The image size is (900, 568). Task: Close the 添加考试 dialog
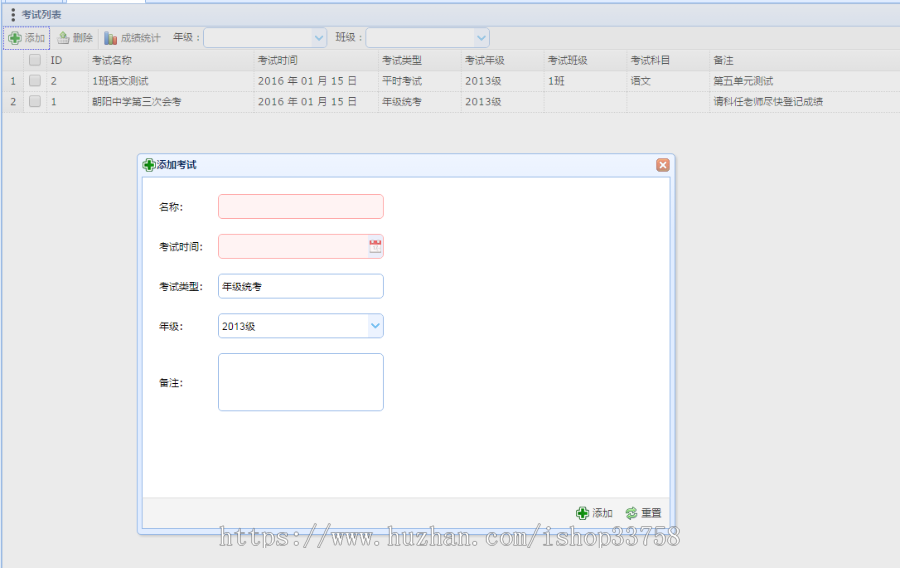[x=662, y=165]
